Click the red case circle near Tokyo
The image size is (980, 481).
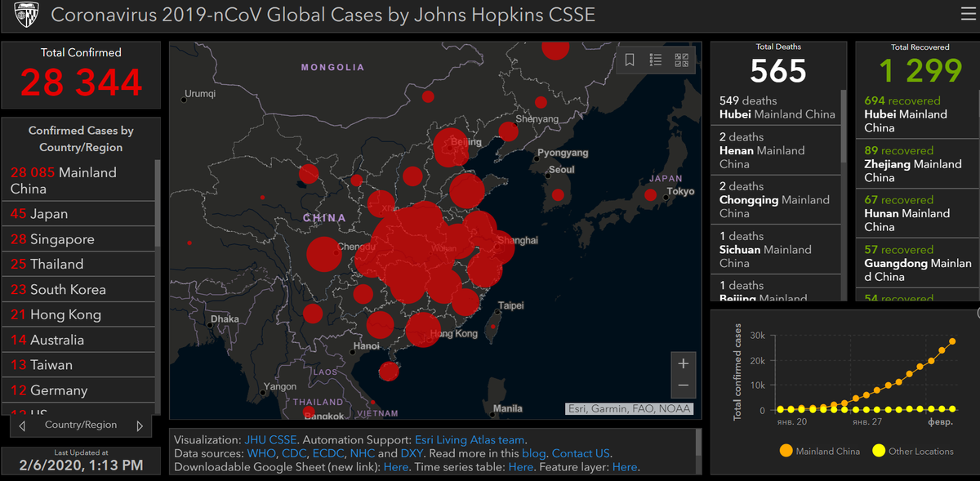650,195
